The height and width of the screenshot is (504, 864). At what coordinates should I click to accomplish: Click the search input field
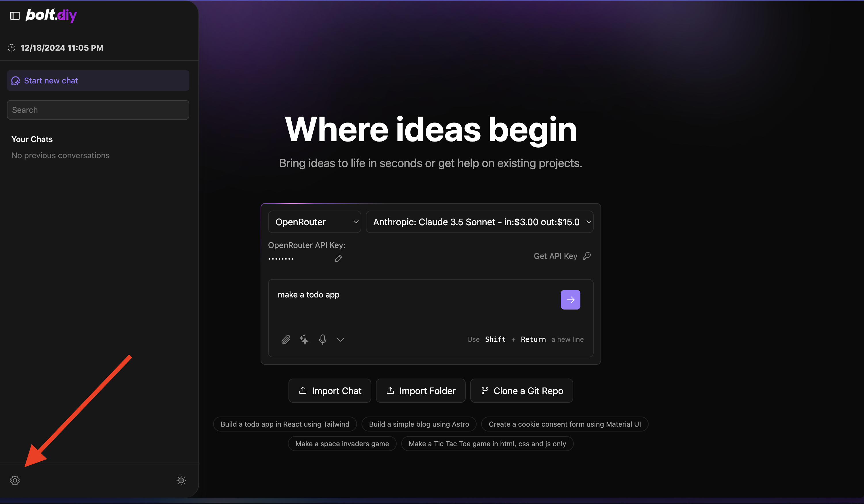tap(97, 109)
